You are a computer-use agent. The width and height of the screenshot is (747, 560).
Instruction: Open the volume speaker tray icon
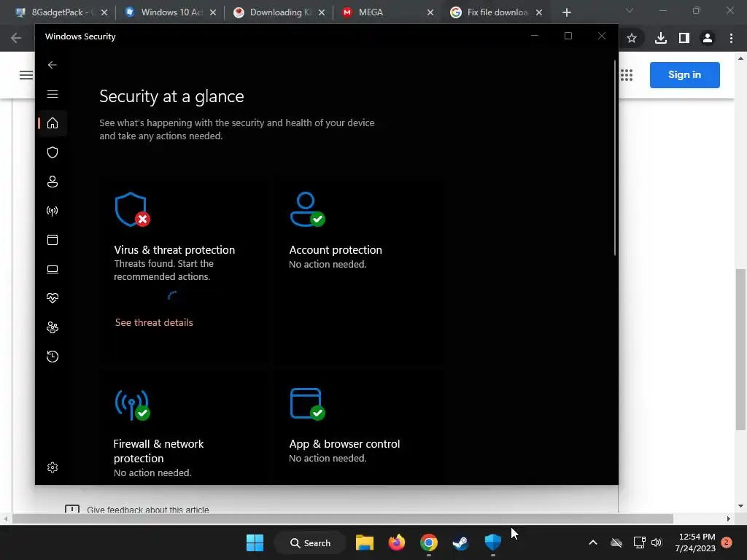point(657,542)
